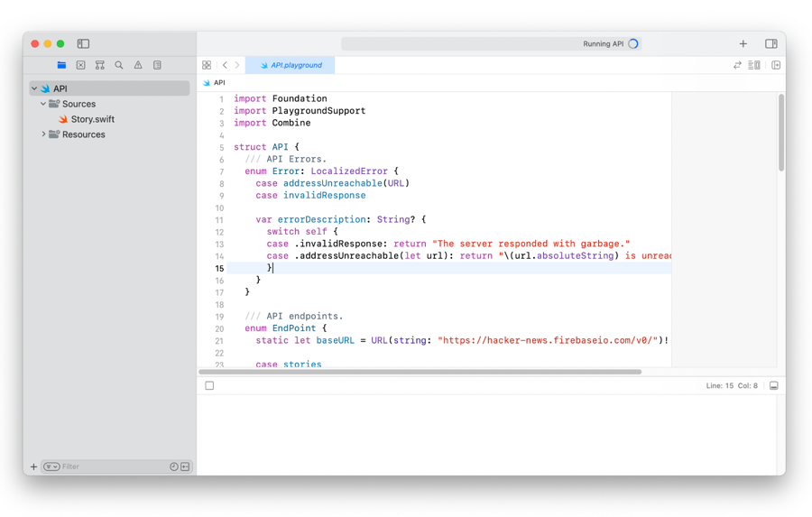Open the Report navigator icon

click(157, 65)
